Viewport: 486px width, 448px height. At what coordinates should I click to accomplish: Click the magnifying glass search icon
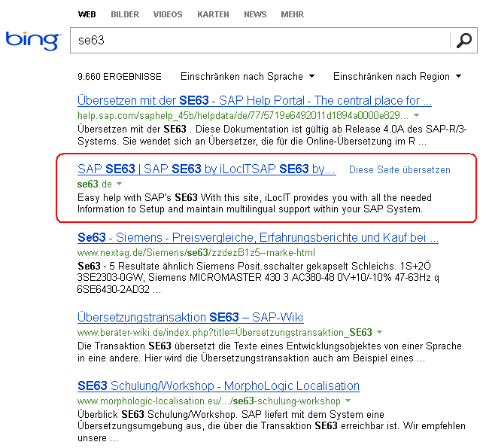(x=464, y=41)
